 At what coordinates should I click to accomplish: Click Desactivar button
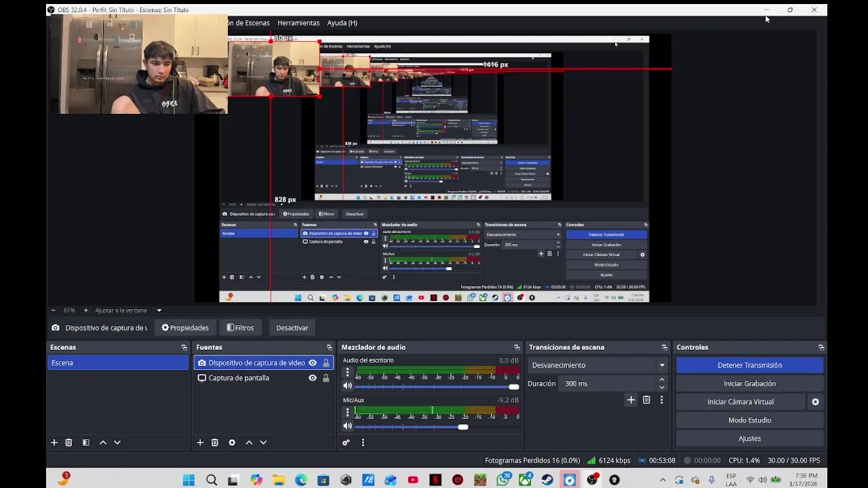pos(292,328)
